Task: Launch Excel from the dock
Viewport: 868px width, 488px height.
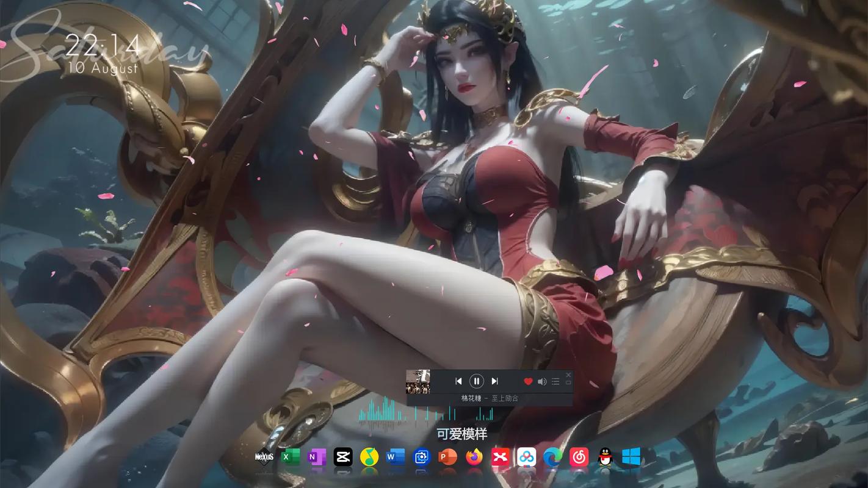Action: (290, 456)
